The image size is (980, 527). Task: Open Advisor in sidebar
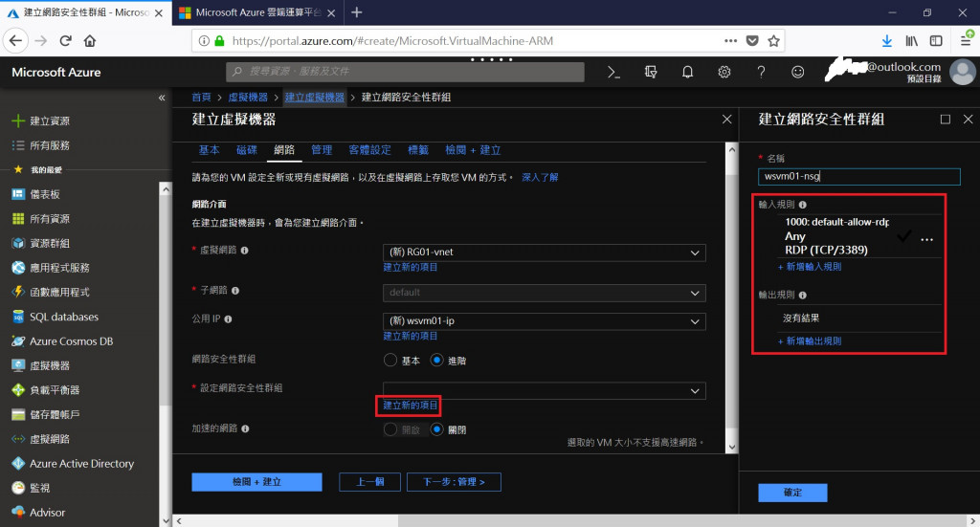[x=48, y=512]
